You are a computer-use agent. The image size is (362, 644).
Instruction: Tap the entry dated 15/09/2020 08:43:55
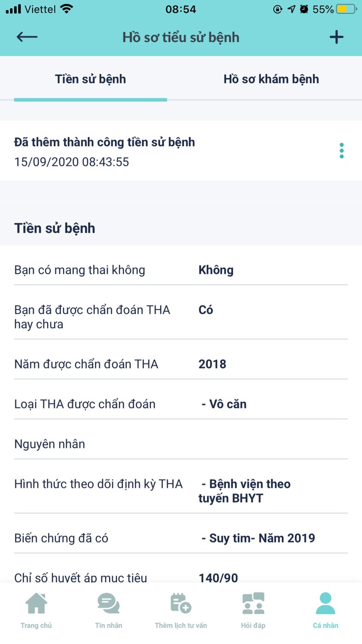[x=105, y=151]
